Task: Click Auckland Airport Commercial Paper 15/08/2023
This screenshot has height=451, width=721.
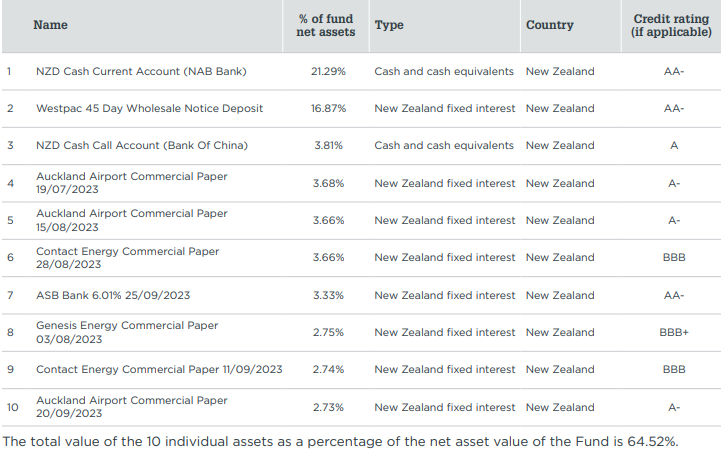Action: (131, 220)
